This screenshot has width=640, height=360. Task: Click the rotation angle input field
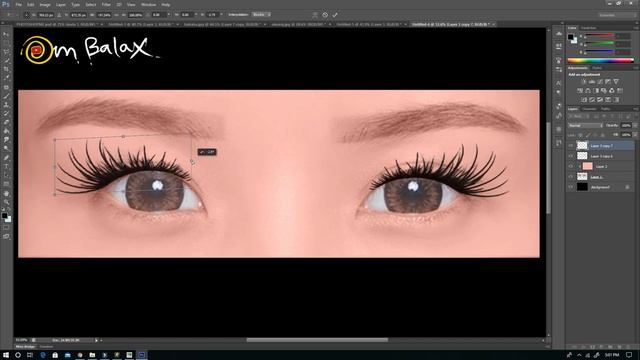[158, 15]
